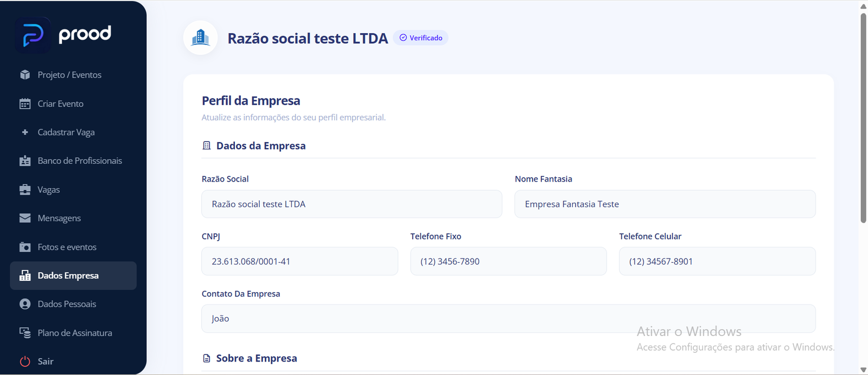Click the user avatar icon beside Dados Pessoais
Screen dimensions: 868x375
[x=25, y=304]
